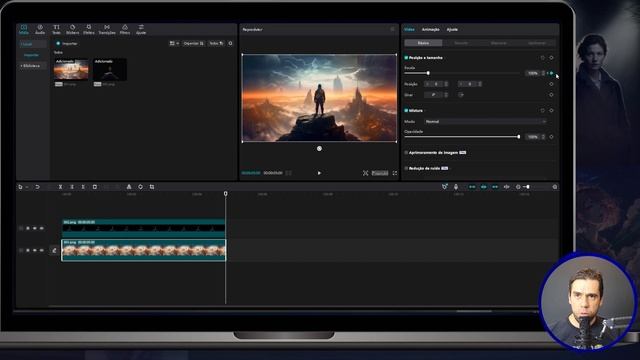640x360 pixels.
Task: Click the selection pointer tool in timeline toolbar
Action: 20,187
